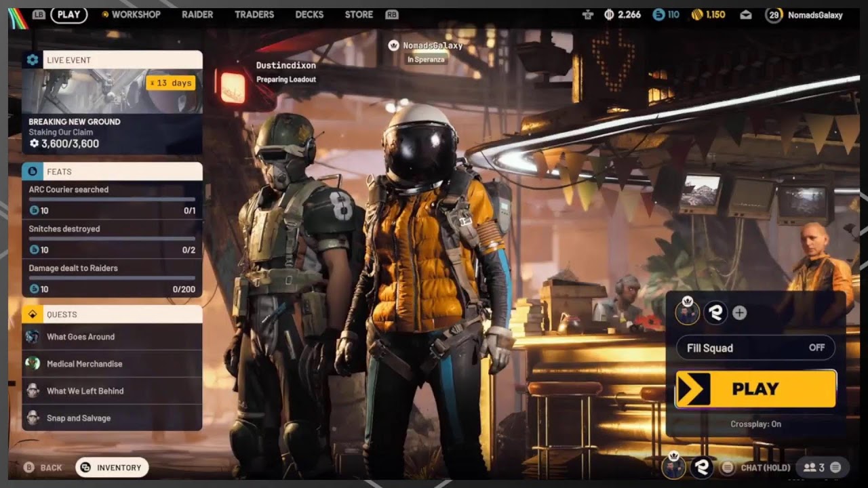
Task: Click squad leader avatar in bottom bar
Action: (673, 466)
